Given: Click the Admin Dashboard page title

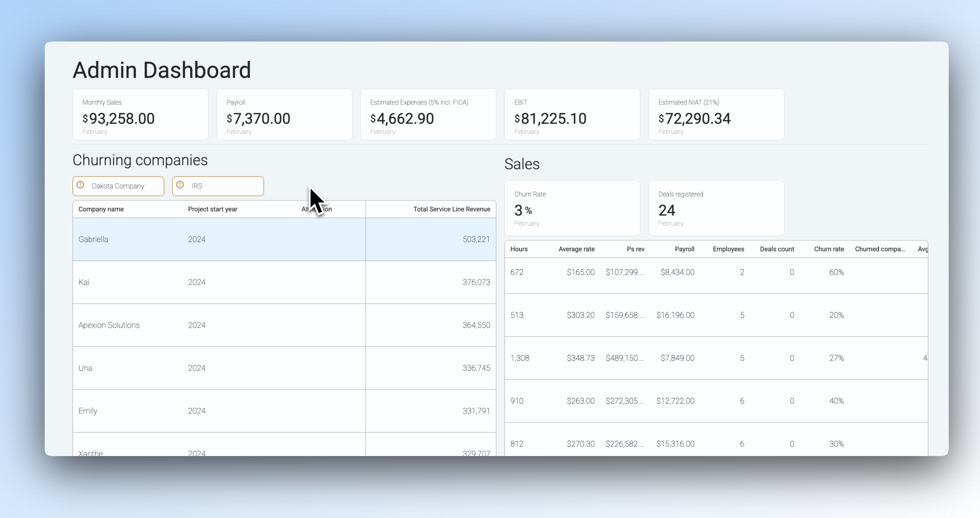Looking at the screenshot, I should 162,70.
